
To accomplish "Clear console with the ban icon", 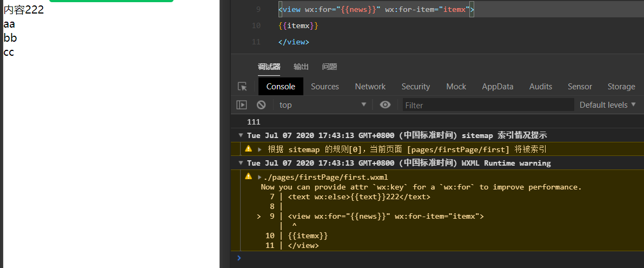I will 261,105.
